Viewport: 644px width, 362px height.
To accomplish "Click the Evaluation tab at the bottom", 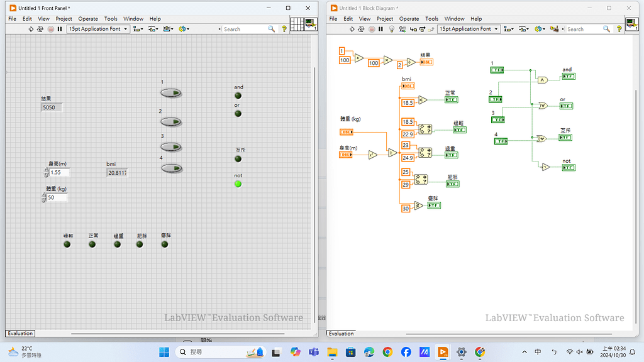I will coord(19,333).
